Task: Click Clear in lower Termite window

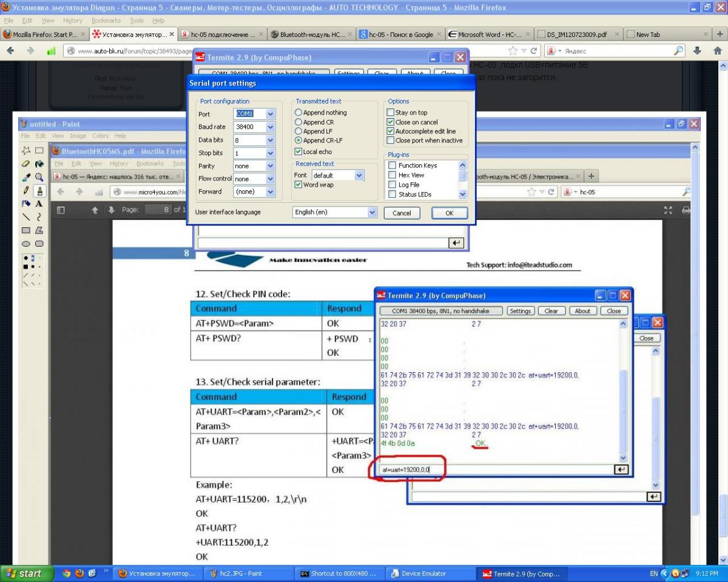Action: [551, 311]
